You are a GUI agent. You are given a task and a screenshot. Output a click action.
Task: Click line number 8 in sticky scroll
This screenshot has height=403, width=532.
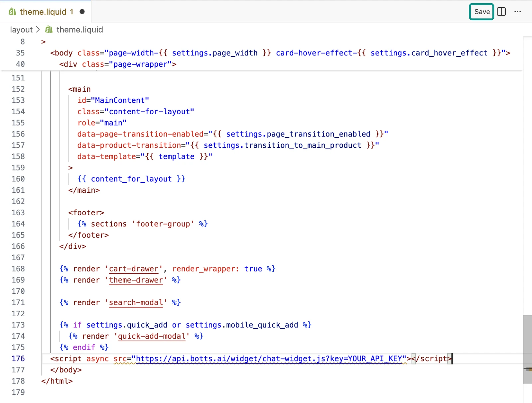tap(22, 42)
